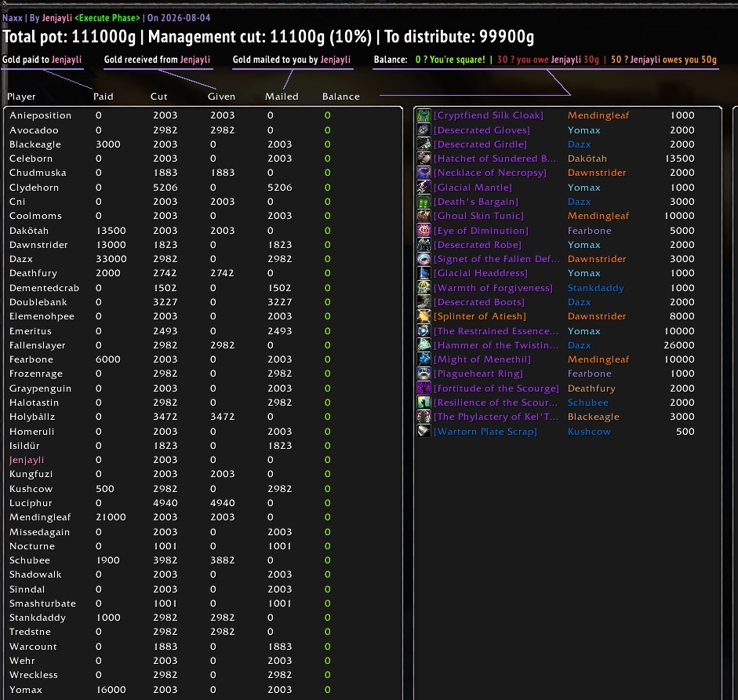This screenshot has height=700, width=738.
Task: Click buyer Blackeagle in the loot list
Action: pyautogui.click(x=593, y=417)
